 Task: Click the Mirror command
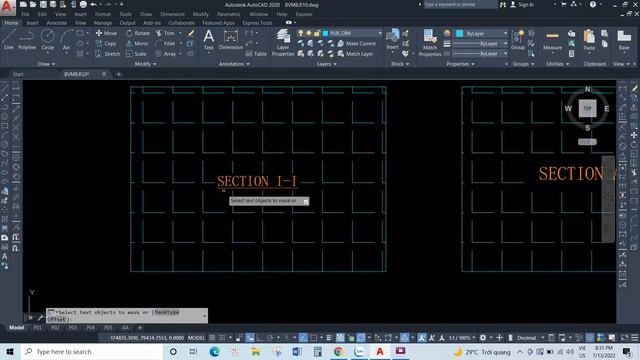[x=138, y=43]
